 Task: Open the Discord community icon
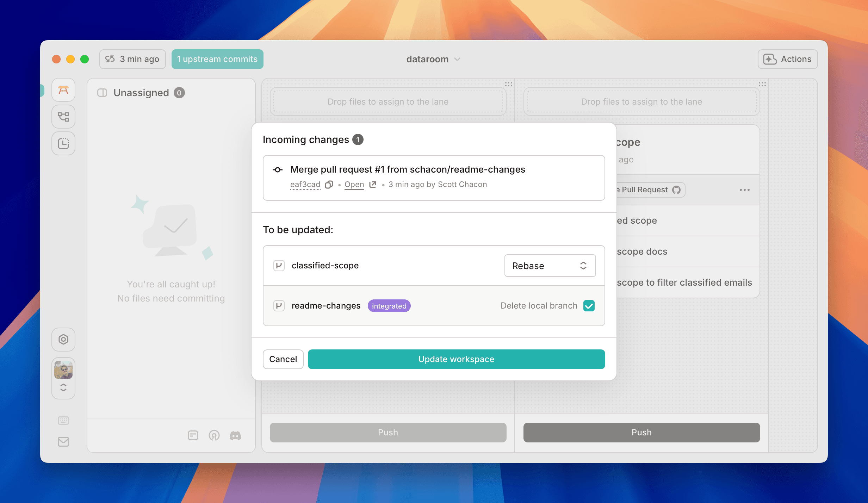(235, 435)
